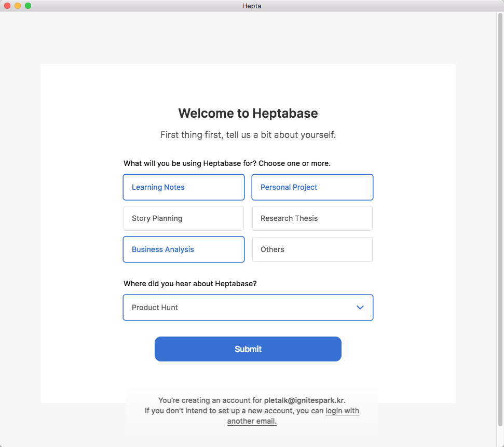
Task: Follow the login with another email link
Action: point(342,411)
